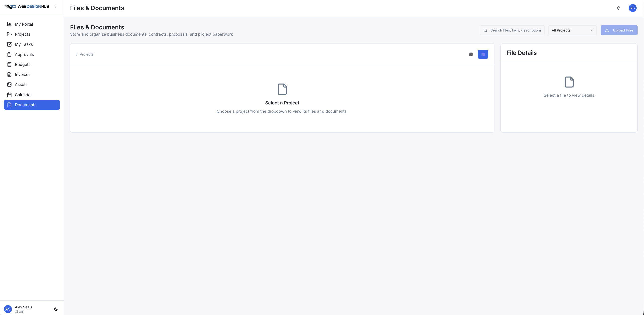Open My Portal from sidebar
Image resolution: width=644 pixels, height=315 pixels.
24,24
